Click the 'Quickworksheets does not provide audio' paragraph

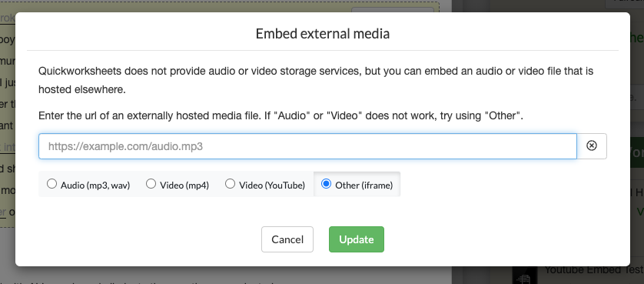click(316, 80)
